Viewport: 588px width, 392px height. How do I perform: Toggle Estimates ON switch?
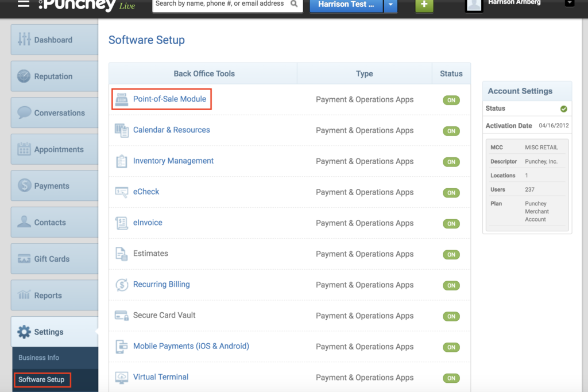point(451,254)
